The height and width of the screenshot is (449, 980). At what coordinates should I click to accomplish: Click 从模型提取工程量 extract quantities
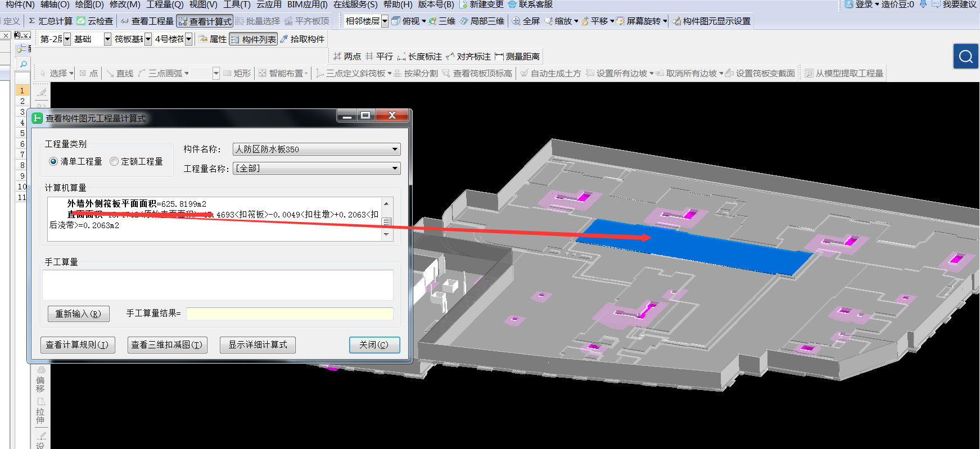(x=844, y=73)
